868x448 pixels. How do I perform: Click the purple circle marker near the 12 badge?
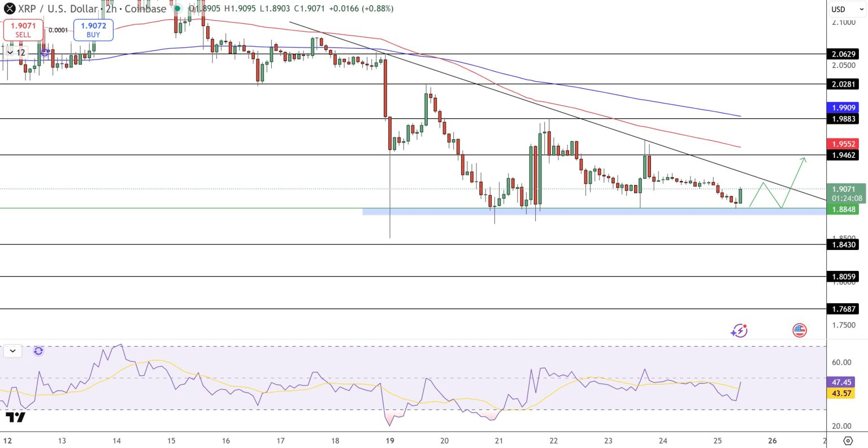pos(44,52)
